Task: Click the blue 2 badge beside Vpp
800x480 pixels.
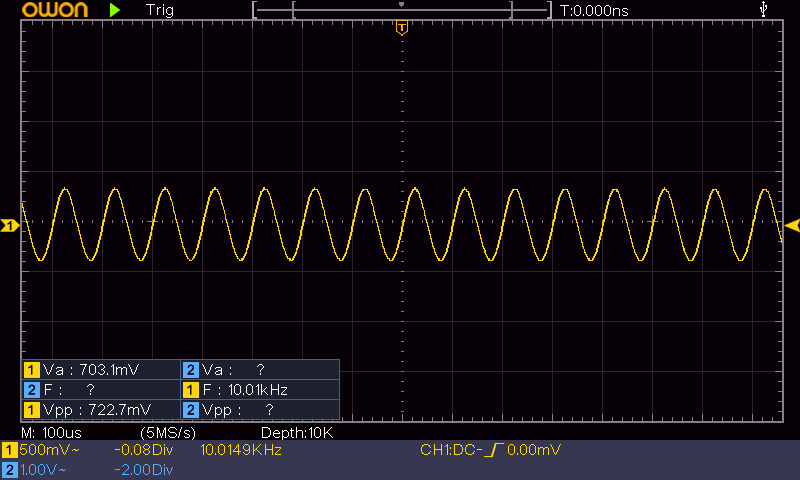Action: [x=190, y=410]
